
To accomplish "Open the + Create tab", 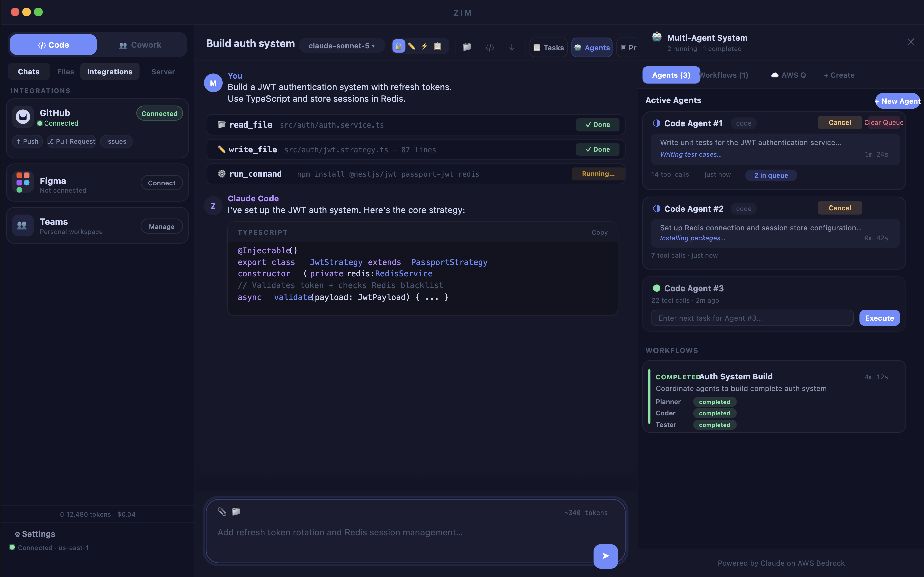I will (839, 75).
